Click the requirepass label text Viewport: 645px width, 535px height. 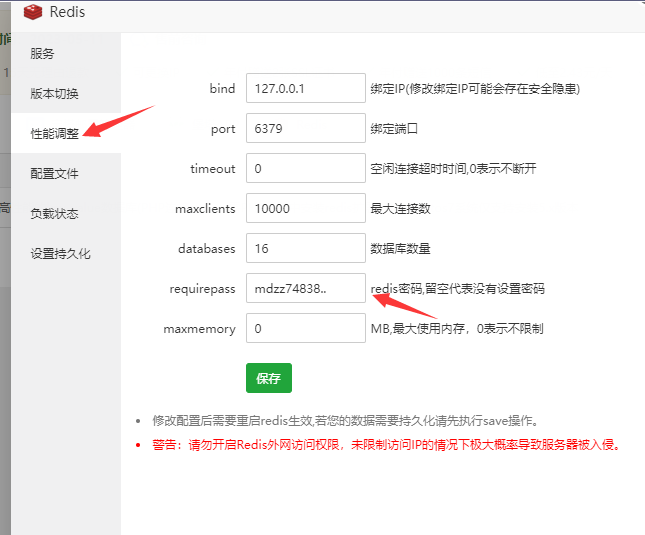click(202, 289)
